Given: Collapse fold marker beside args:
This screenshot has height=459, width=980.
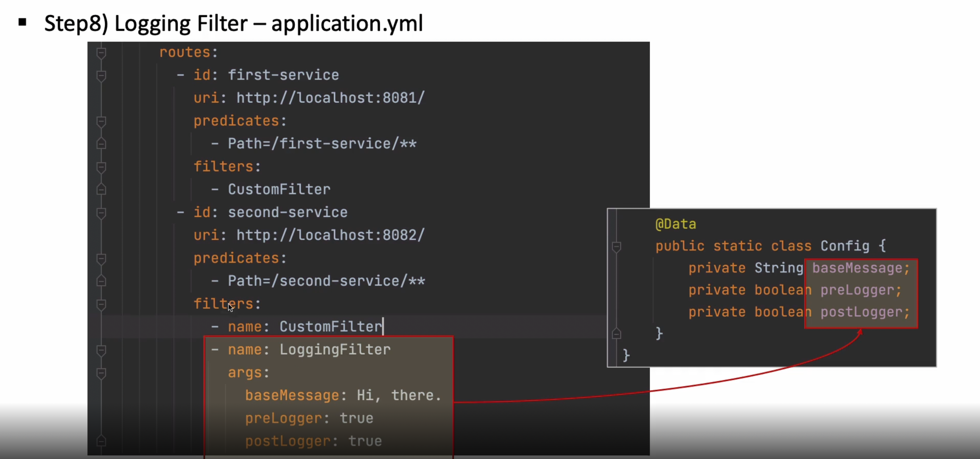Looking at the screenshot, I should (x=101, y=373).
